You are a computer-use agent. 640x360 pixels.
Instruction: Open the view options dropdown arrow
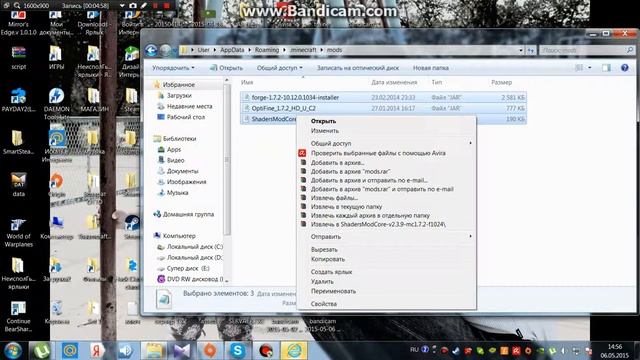pyautogui.click(x=589, y=68)
